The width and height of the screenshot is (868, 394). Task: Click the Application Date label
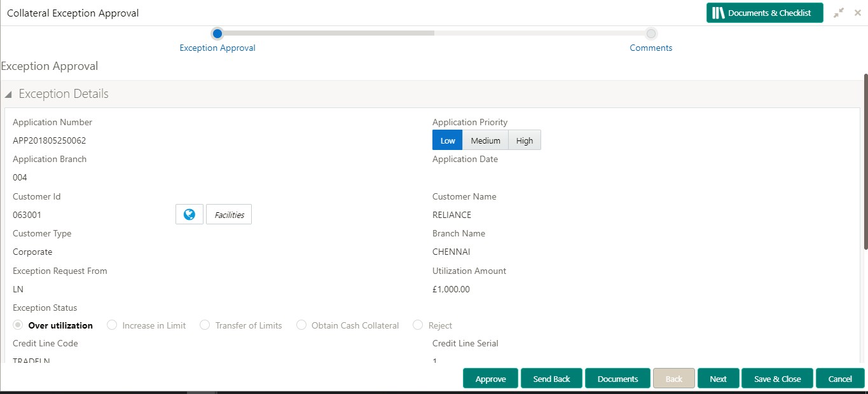click(465, 159)
